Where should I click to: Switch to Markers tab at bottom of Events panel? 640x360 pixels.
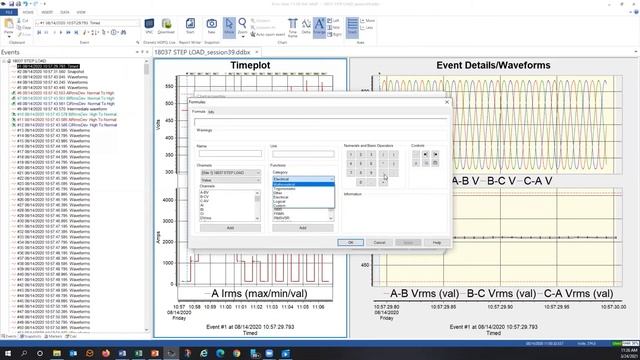(x=53, y=336)
